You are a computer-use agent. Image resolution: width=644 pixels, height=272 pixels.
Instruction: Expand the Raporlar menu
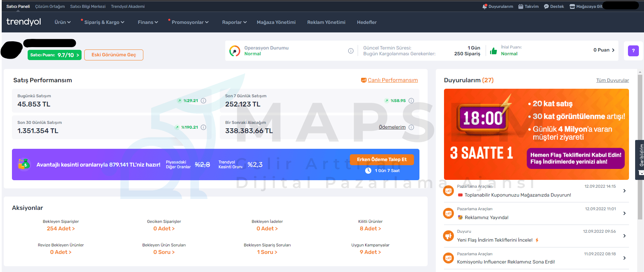pyautogui.click(x=234, y=22)
